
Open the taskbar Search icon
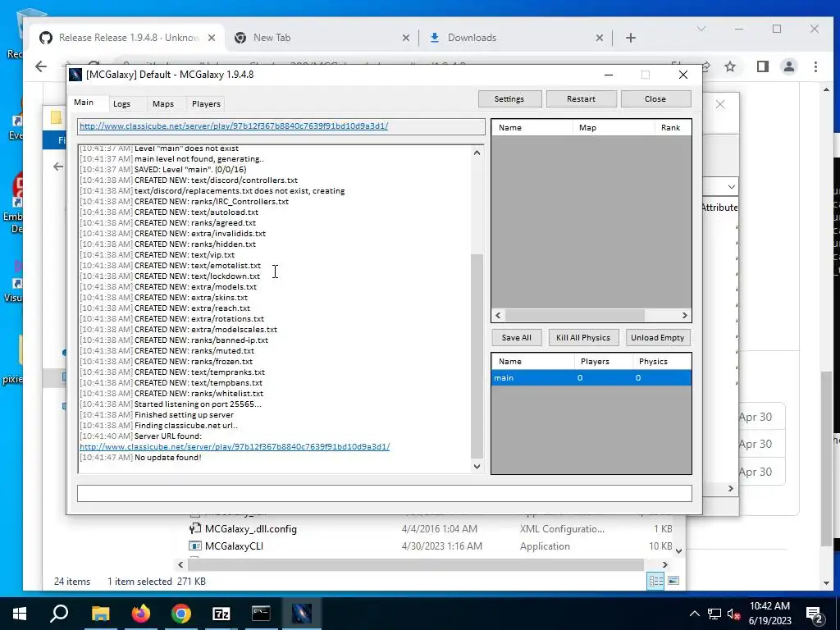59,614
